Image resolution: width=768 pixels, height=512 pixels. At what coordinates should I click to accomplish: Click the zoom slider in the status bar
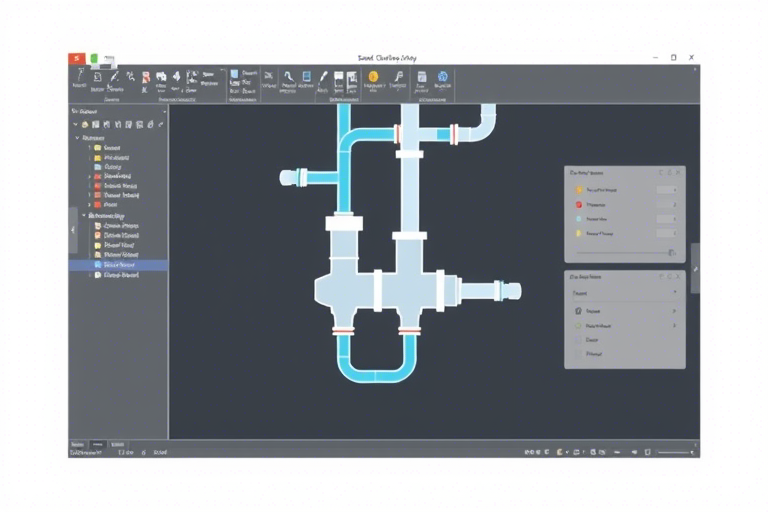pyautogui.click(x=674, y=452)
